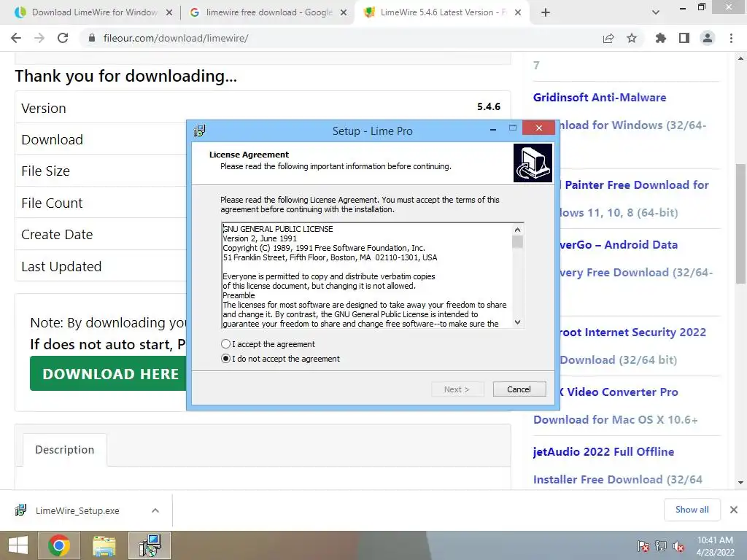
Task: Go forward in browser history
Action: pyautogui.click(x=39, y=38)
